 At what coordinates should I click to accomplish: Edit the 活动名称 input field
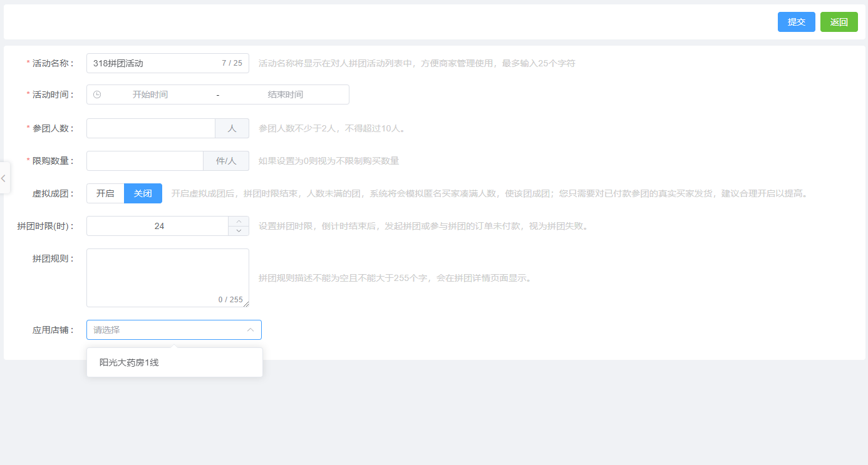coord(167,63)
